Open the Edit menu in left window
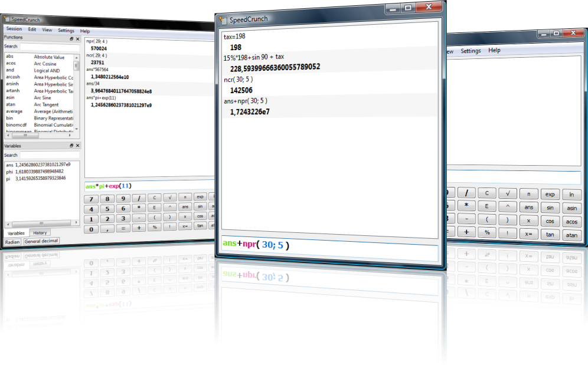Image resolution: width=588 pixels, height=365 pixels. pyautogui.click(x=32, y=29)
